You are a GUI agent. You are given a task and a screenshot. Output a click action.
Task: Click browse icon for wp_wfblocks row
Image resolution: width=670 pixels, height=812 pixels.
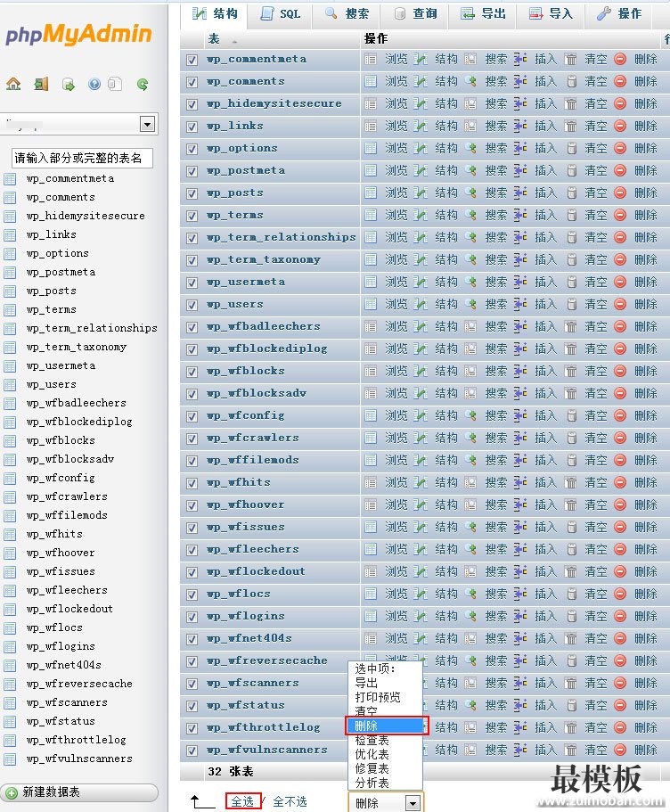coord(371,371)
